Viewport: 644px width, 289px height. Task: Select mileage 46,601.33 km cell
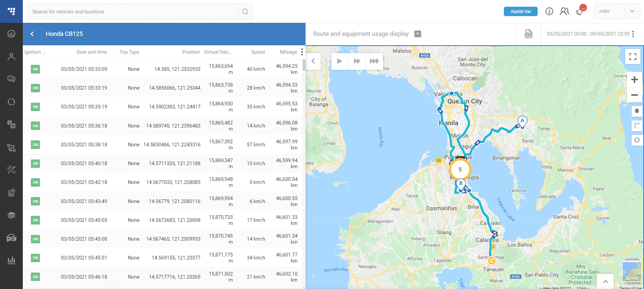pos(287,220)
